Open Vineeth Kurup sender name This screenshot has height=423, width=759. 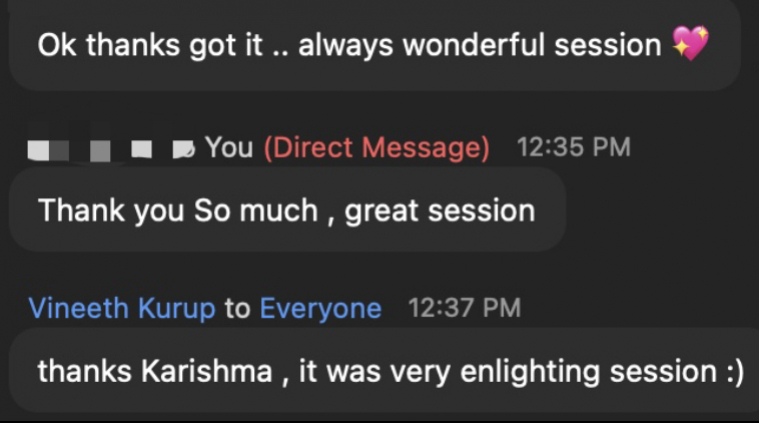[122, 308]
